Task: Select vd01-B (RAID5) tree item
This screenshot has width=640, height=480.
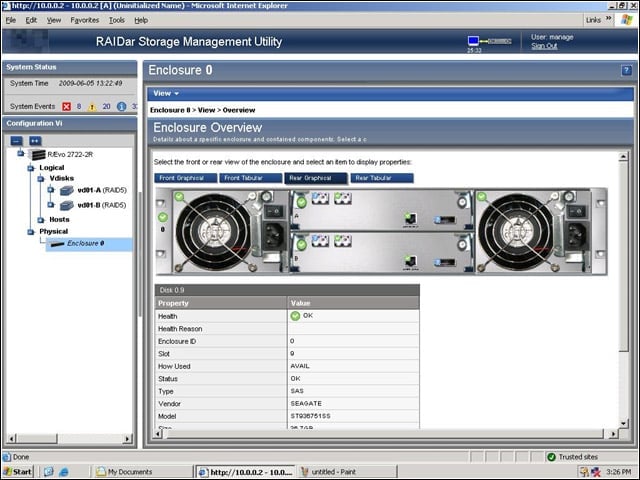Action: tap(102, 205)
